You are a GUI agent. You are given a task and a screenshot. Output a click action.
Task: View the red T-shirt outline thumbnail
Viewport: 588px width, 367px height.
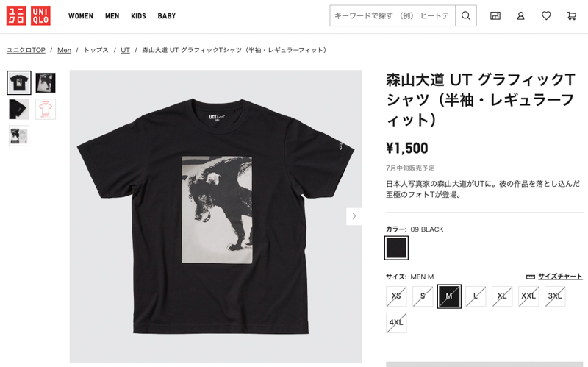[x=46, y=109]
